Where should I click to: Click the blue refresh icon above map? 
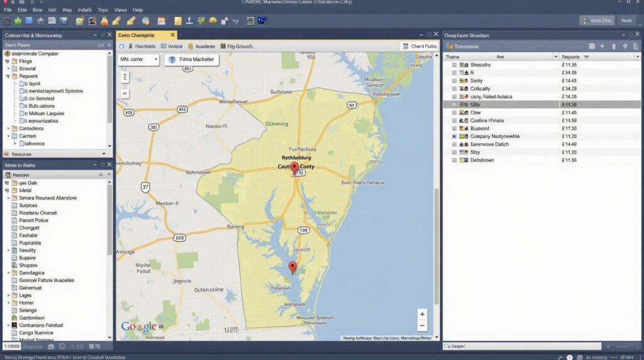tap(121, 47)
